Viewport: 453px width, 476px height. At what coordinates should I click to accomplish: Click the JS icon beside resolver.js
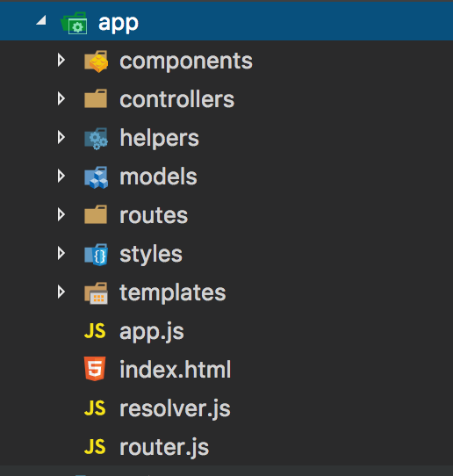[x=95, y=407]
